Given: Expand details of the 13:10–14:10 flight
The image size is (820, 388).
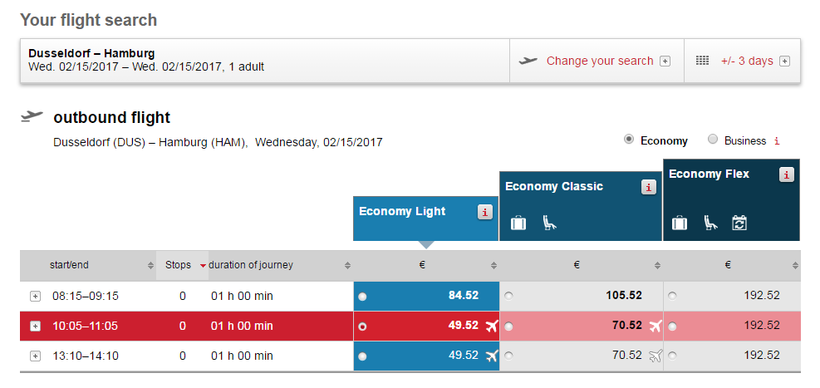Looking at the screenshot, I should click(x=35, y=356).
